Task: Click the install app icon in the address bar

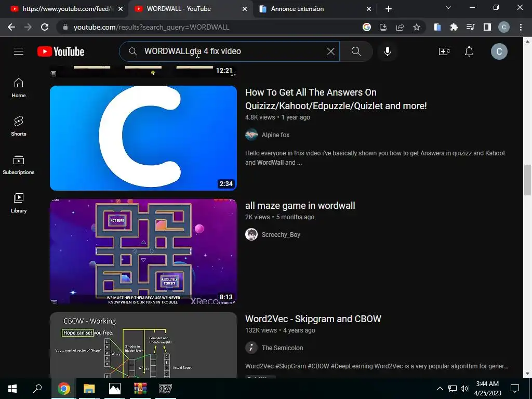Action: (383, 27)
